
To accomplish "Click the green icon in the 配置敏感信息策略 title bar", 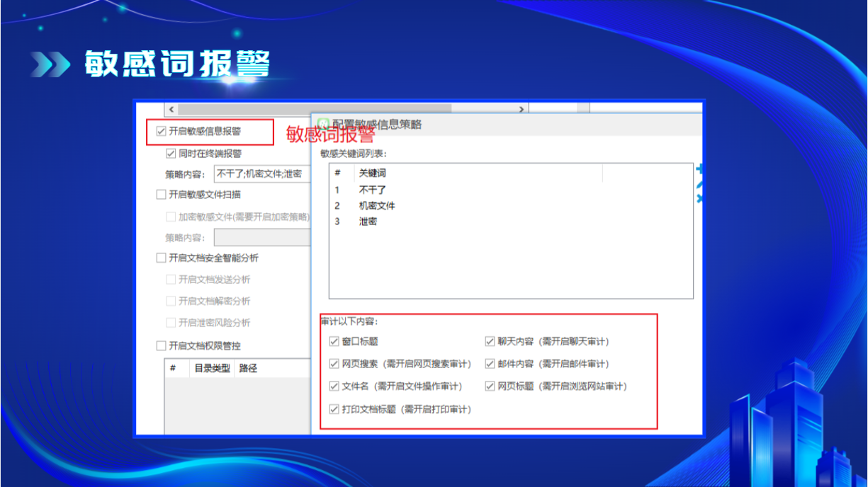I will [x=323, y=124].
